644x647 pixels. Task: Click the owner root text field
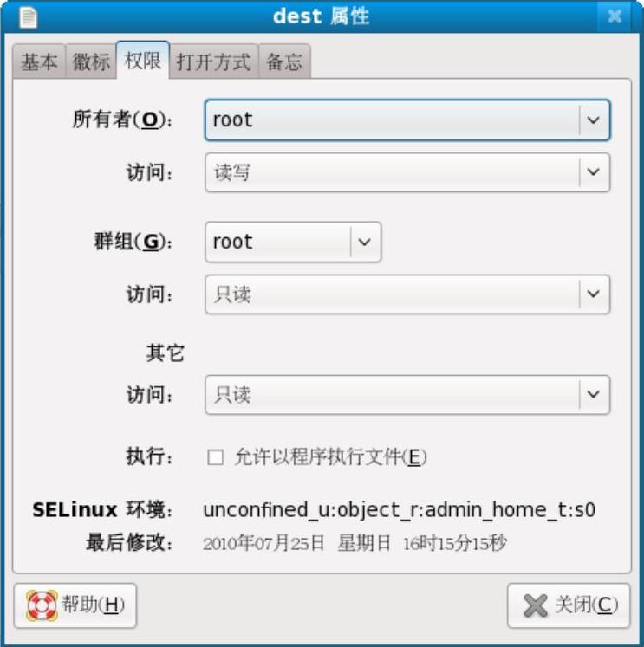(x=392, y=120)
